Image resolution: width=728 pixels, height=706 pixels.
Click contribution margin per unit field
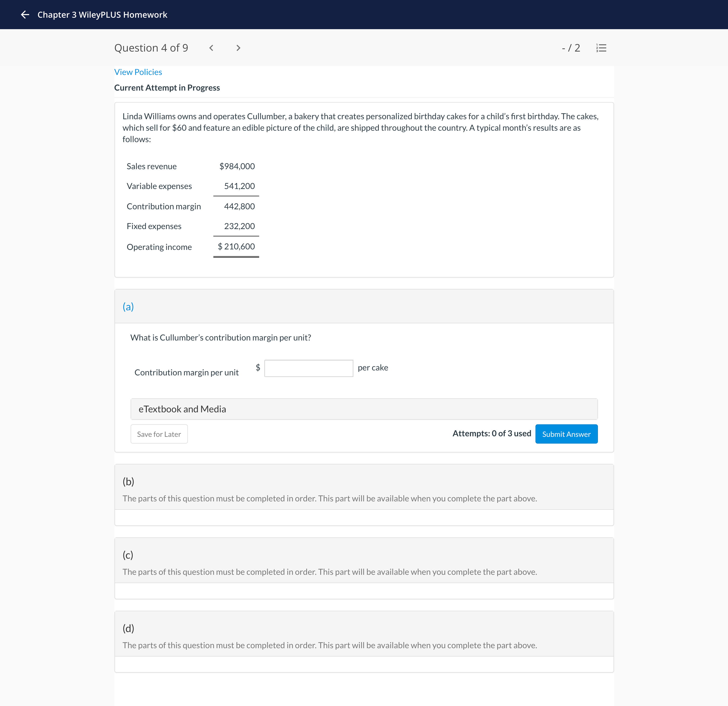coord(308,368)
